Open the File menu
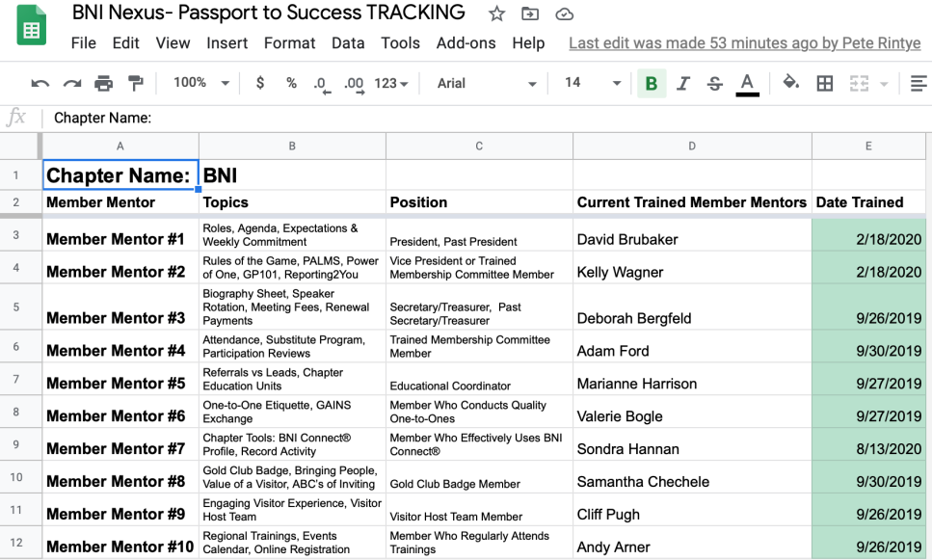This screenshot has height=560, width=932. 83,42
